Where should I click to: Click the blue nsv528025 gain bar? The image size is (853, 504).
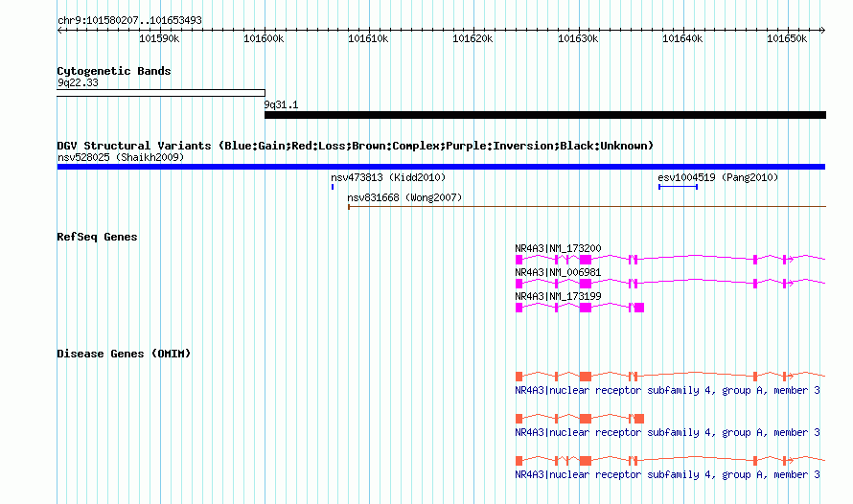441,167
